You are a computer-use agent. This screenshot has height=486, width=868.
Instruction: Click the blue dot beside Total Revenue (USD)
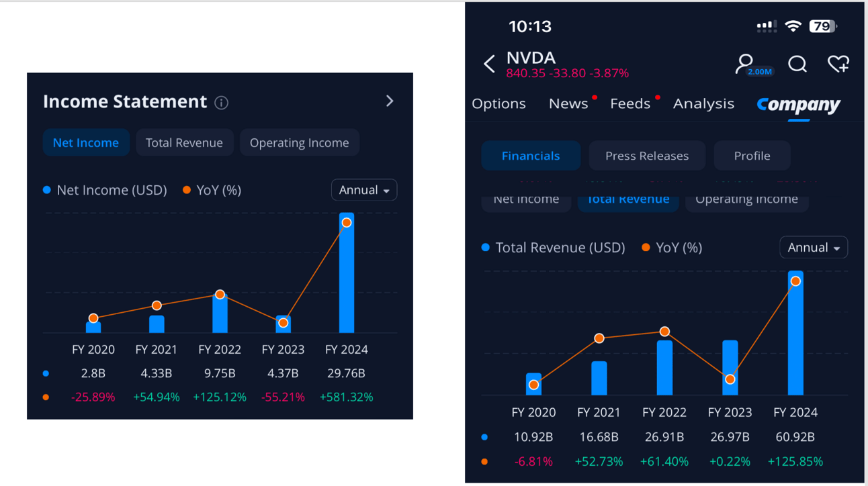click(x=486, y=248)
